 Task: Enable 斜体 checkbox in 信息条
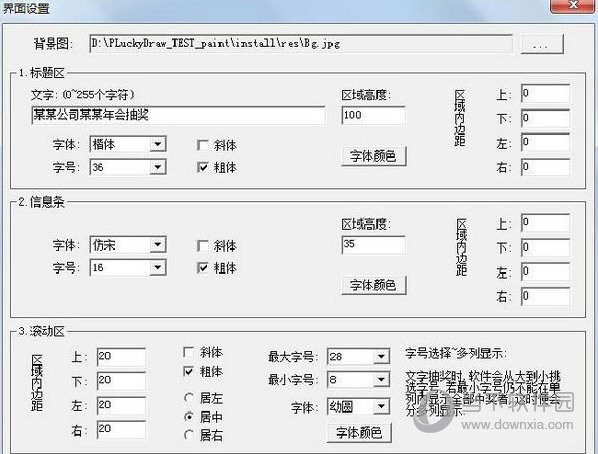[202, 246]
